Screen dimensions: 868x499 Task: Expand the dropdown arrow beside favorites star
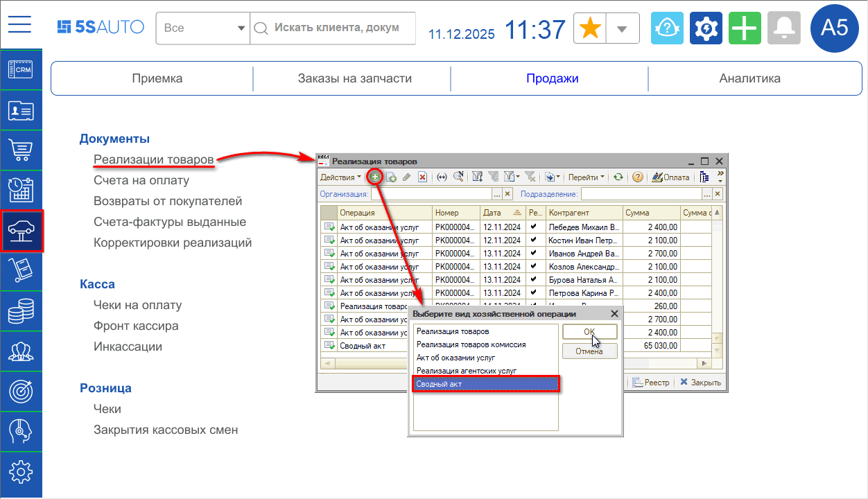click(x=622, y=28)
